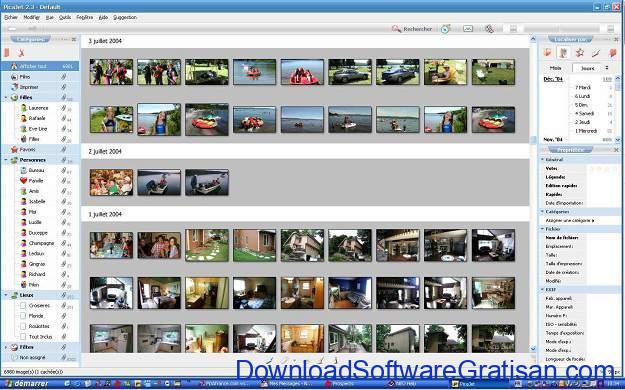The width and height of the screenshot is (625, 390).
Task: Collapse the Lieux category tree
Action: [6, 295]
